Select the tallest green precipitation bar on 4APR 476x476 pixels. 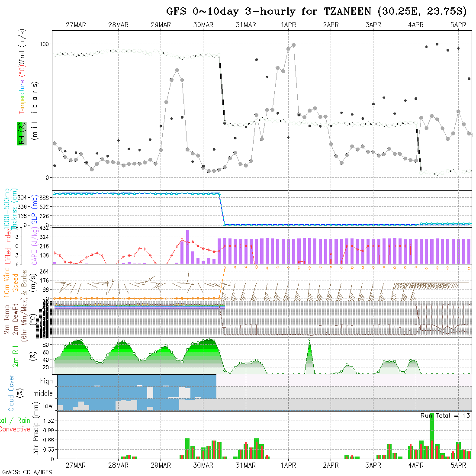(431, 436)
